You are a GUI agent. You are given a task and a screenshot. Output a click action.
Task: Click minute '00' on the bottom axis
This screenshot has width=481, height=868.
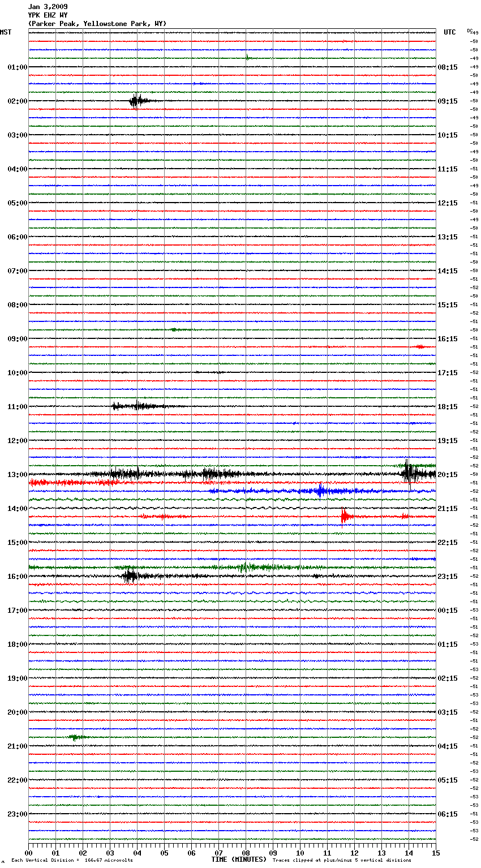pyautogui.click(x=28, y=853)
